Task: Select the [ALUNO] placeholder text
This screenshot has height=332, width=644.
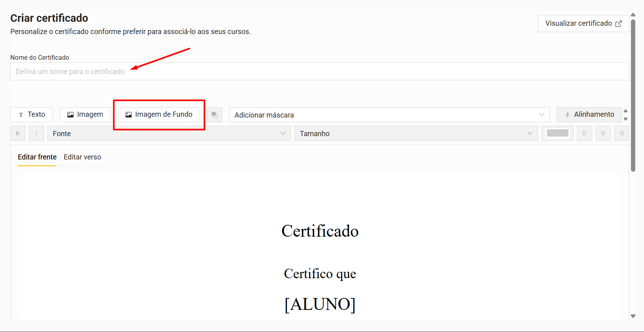Action: (x=320, y=304)
